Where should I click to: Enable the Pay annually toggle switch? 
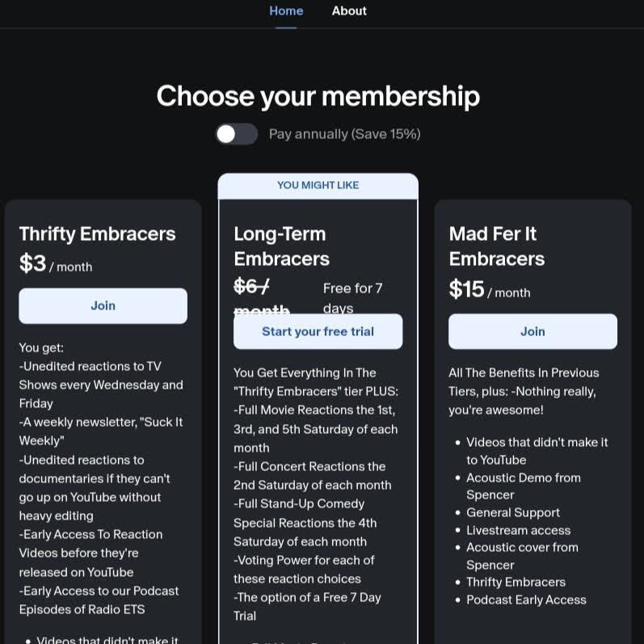(x=236, y=134)
